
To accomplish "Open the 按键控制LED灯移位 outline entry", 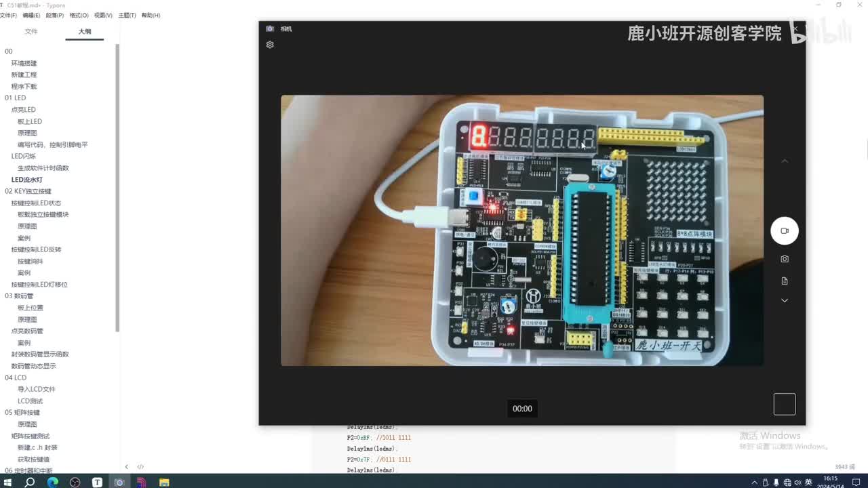I will [x=40, y=284].
